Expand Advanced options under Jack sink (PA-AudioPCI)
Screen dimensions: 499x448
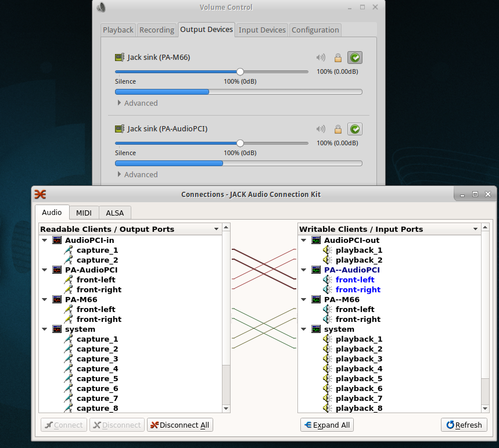(x=138, y=174)
